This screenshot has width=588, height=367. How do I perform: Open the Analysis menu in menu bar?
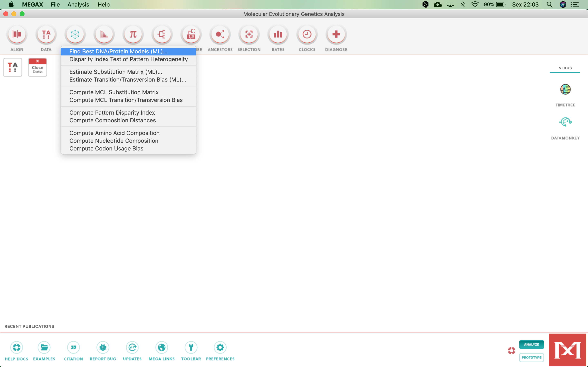point(78,5)
